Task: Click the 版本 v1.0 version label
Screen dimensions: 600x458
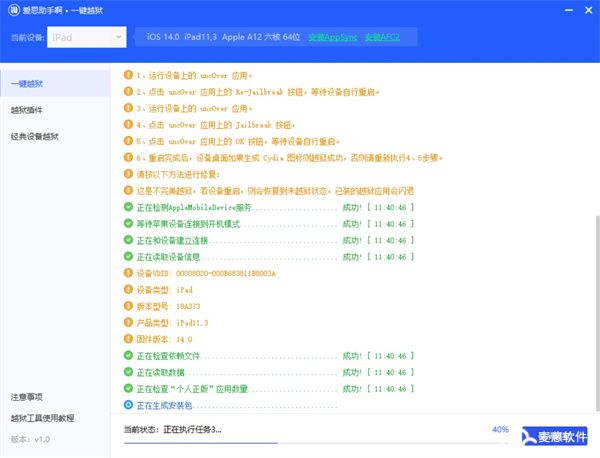Action: click(x=30, y=439)
